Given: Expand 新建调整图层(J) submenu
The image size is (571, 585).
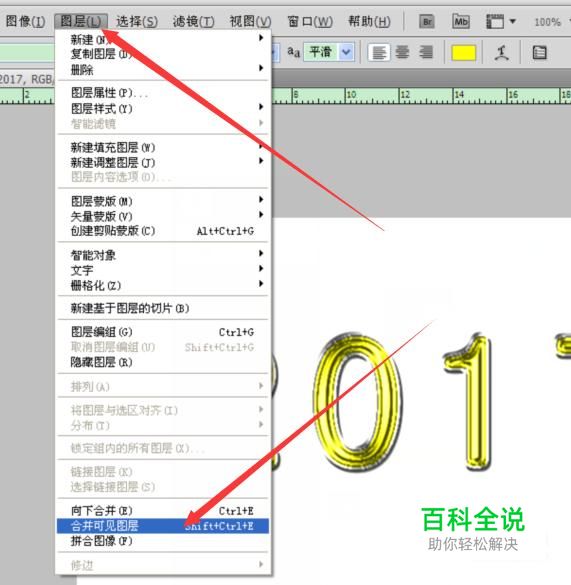Looking at the screenshot, I should click(163, 163).
